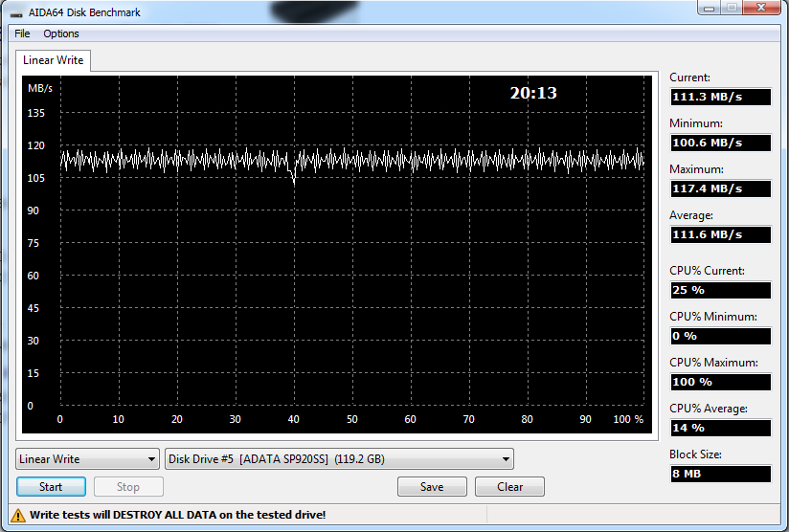This screenshot has width=789, height=532.
Task: Click the MB/s axis label in graph
Action: coord(40,88)
